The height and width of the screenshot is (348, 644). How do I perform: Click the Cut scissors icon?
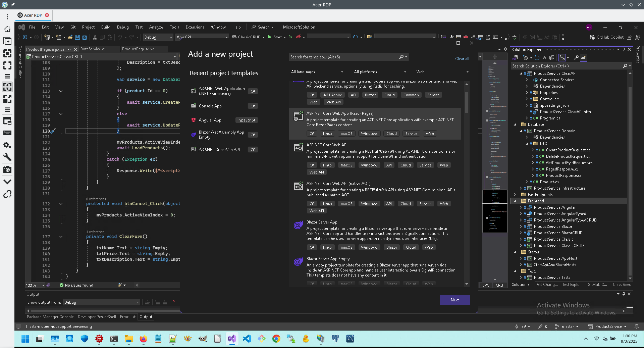point(95,37)
